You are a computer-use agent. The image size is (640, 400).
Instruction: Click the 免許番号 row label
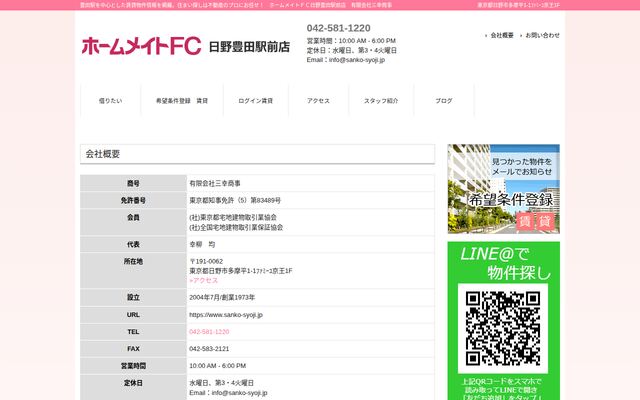133,200
